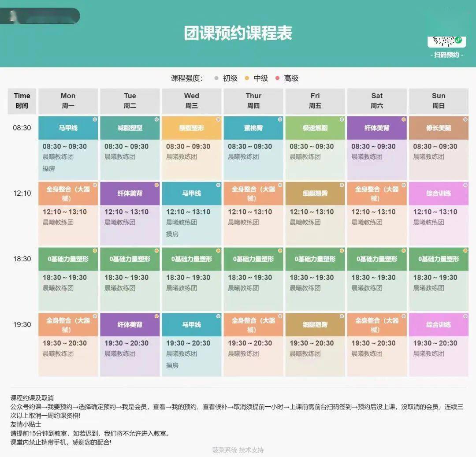
Task: Open Wednesday 08:30 腰腹塑形 class card
Action: [x=192, y=148]
